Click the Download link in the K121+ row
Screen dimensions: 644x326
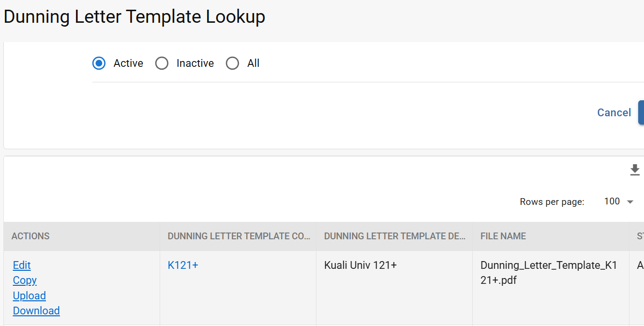pos(36,310)
